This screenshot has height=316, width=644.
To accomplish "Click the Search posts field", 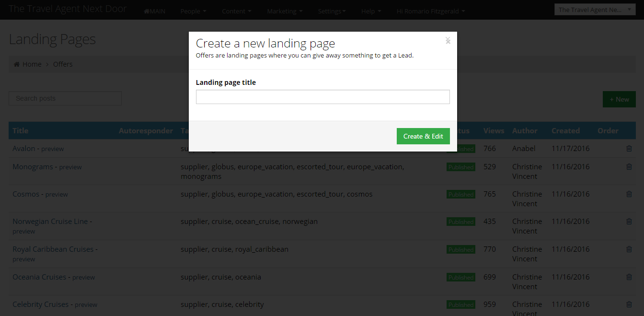I will click(x=65, y=98).
